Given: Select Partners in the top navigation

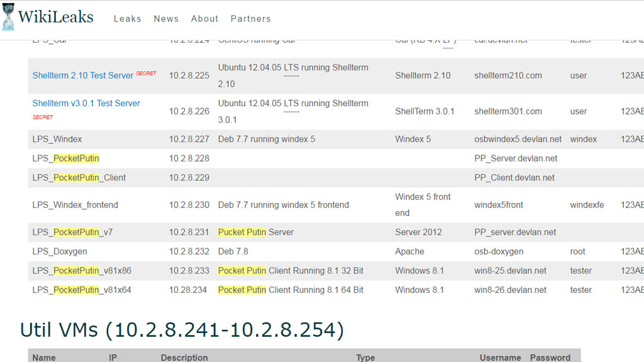Looking at the screenshot, I should click(x=250, y=19).
